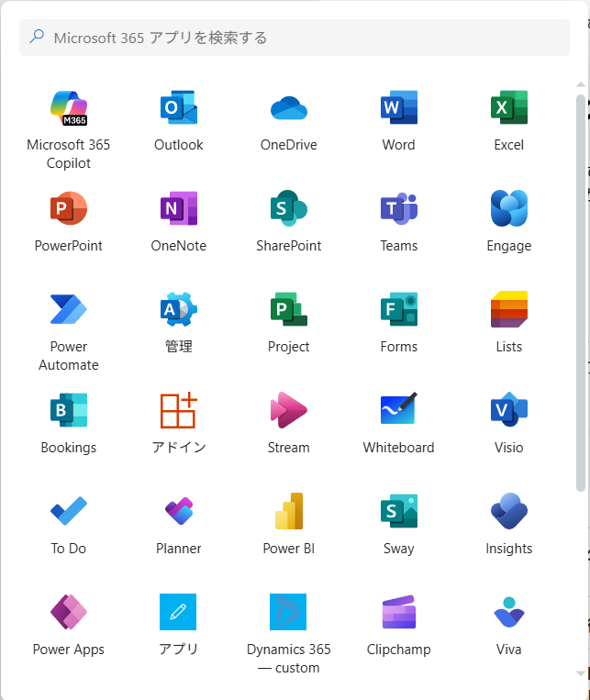Image resolution: width=590 pixels, height=700 pixels.
Task: Launch the Planner app
Action: pos(179,511)
